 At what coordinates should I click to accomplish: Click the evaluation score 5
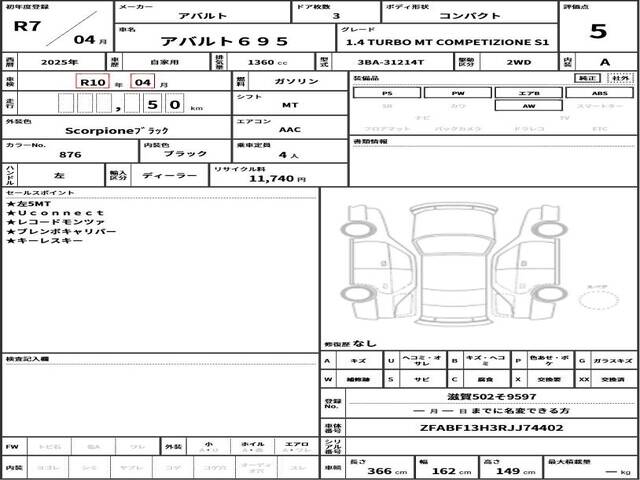click(597, 30)
